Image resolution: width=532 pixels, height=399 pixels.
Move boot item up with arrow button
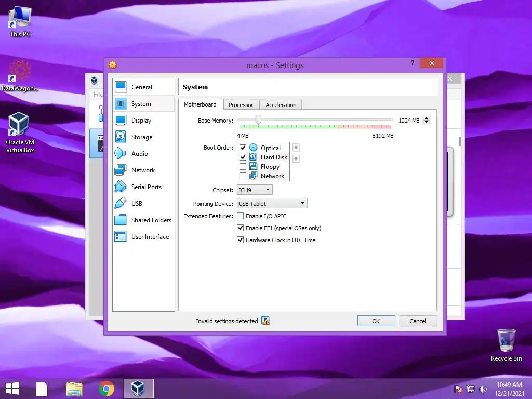tap(296, 147)
